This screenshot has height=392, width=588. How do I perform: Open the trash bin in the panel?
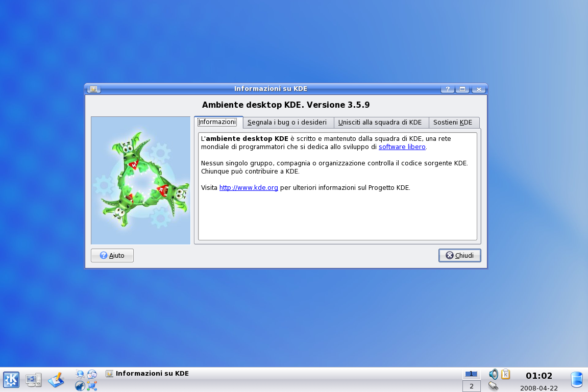tap(576, 380)
